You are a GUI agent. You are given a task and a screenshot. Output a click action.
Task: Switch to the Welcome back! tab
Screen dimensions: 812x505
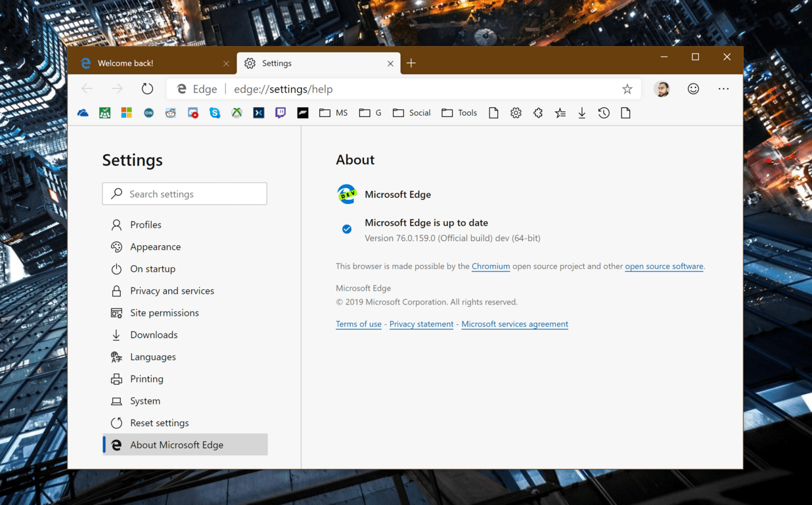click(x=152, y=63)
